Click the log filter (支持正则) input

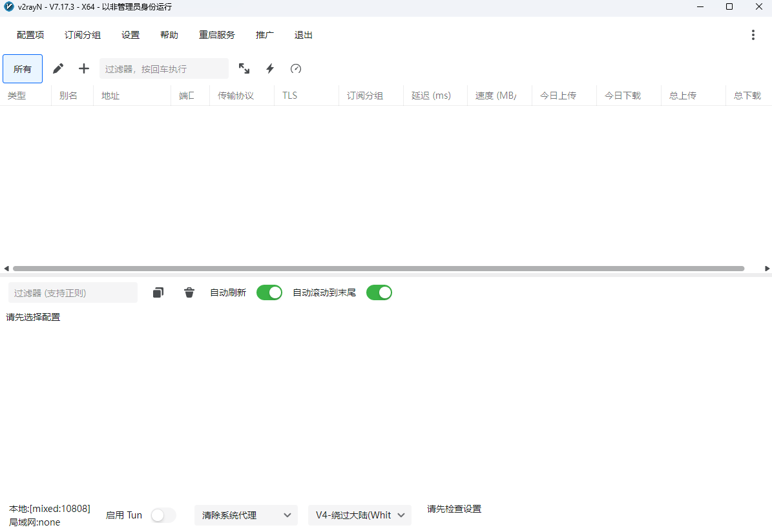click(73, 293)
